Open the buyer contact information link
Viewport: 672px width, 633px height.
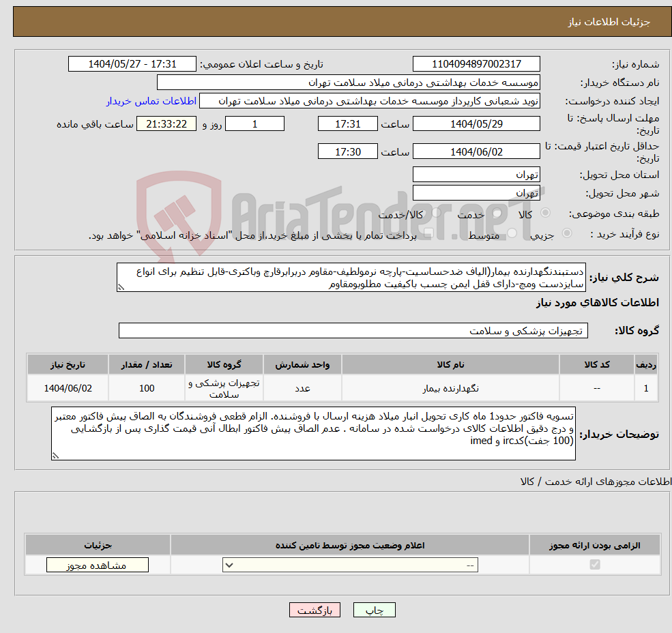tap(151, 101)
